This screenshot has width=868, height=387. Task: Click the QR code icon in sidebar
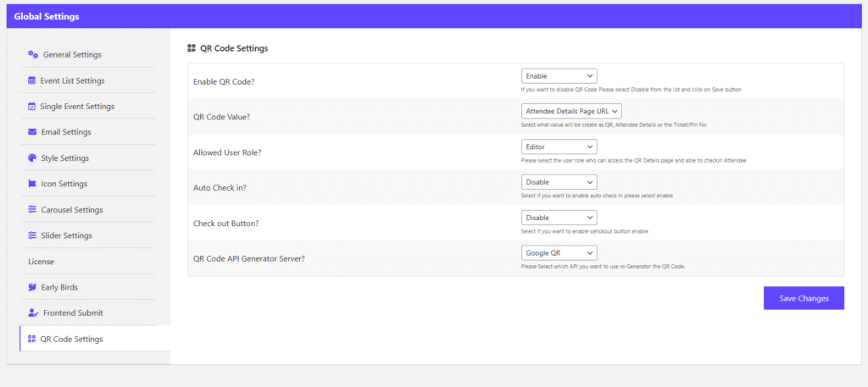(32, 339)
